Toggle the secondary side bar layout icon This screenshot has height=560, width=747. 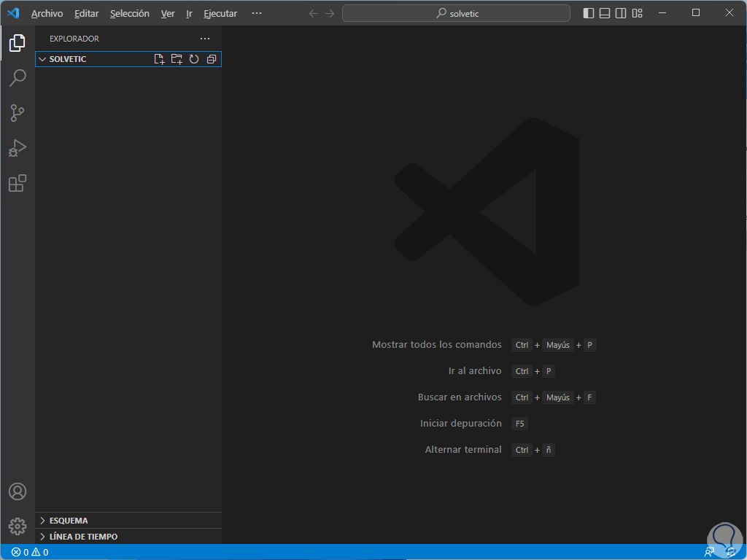(x=621, y=13)
